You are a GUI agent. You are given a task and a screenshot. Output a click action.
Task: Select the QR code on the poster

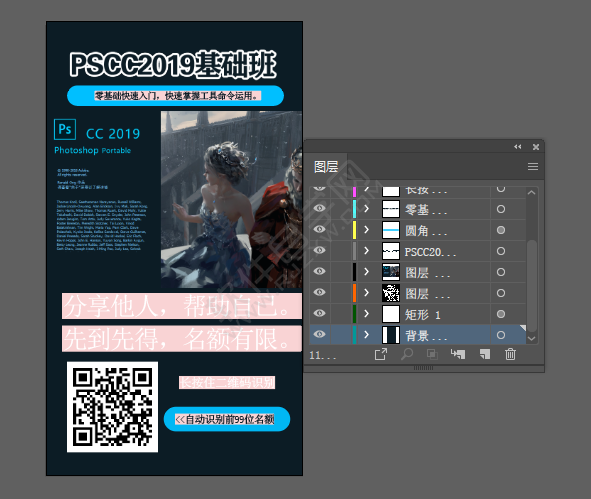[x=112, y=407]
